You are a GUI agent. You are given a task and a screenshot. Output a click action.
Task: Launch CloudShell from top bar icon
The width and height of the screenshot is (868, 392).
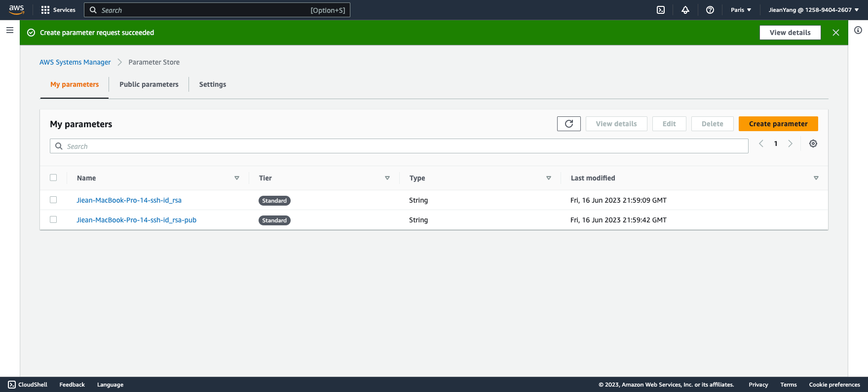pyautogui.click(x=661, y=10)
